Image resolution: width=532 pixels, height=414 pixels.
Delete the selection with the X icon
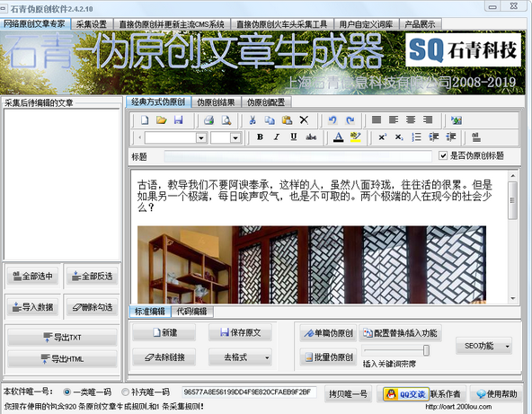tap(304, 119)
